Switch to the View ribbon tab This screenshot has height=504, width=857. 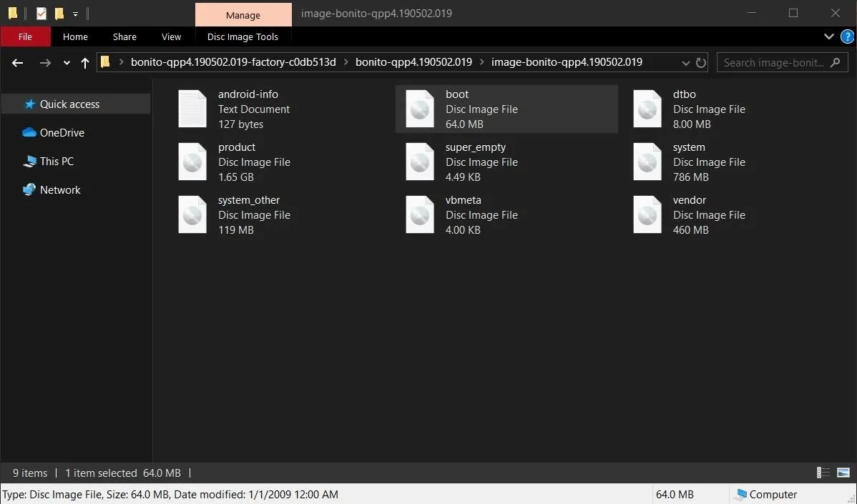coord(171,36)
